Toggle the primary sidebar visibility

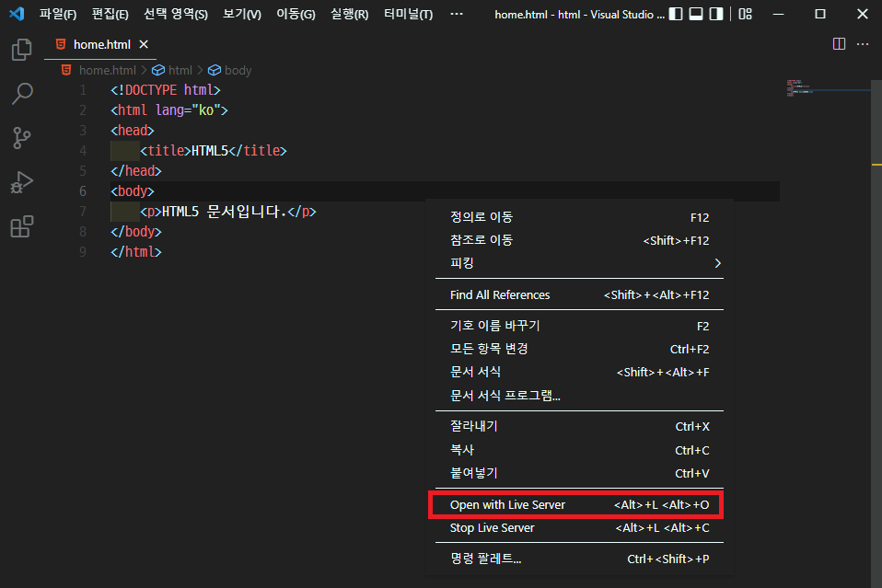click(x=678, y=13)
